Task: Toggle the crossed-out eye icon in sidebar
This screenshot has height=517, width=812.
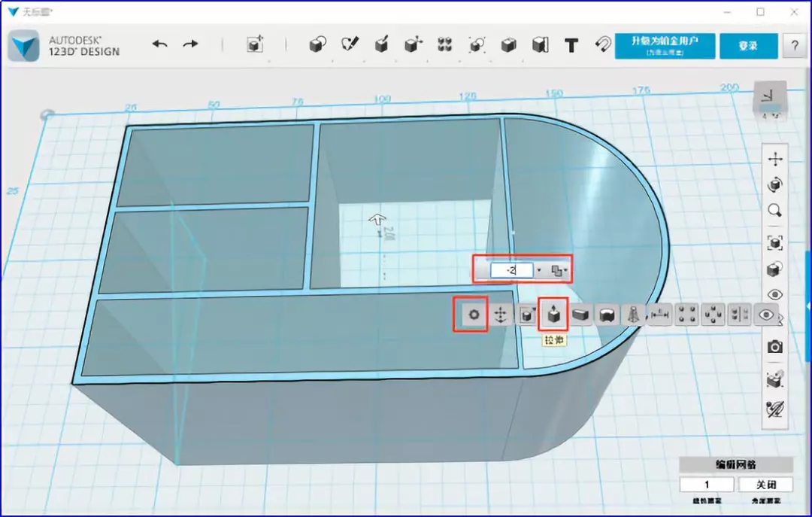Action: pos(774,409)
